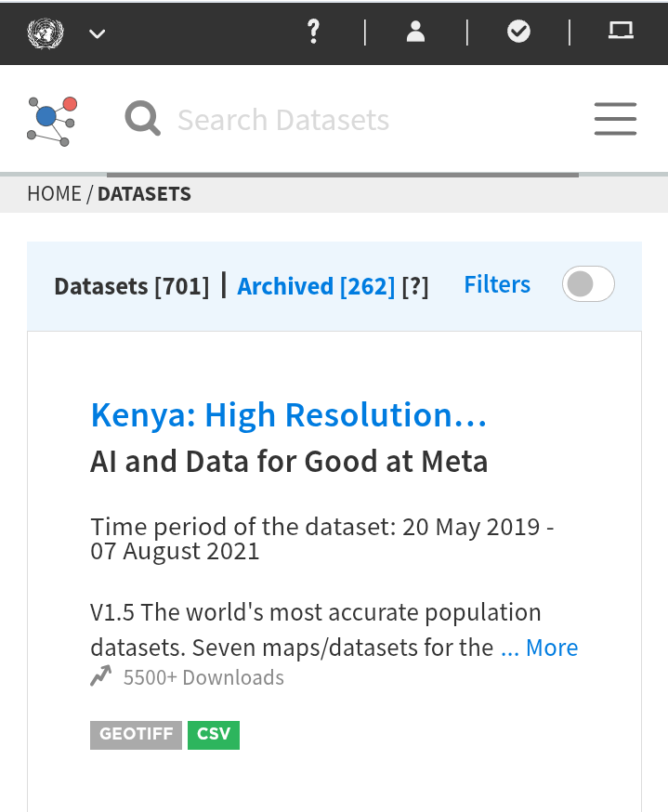This screenshot has width=668, height=812.
Task: Click the horizontal scrollbar under search
Action: [x=343, y=175]
